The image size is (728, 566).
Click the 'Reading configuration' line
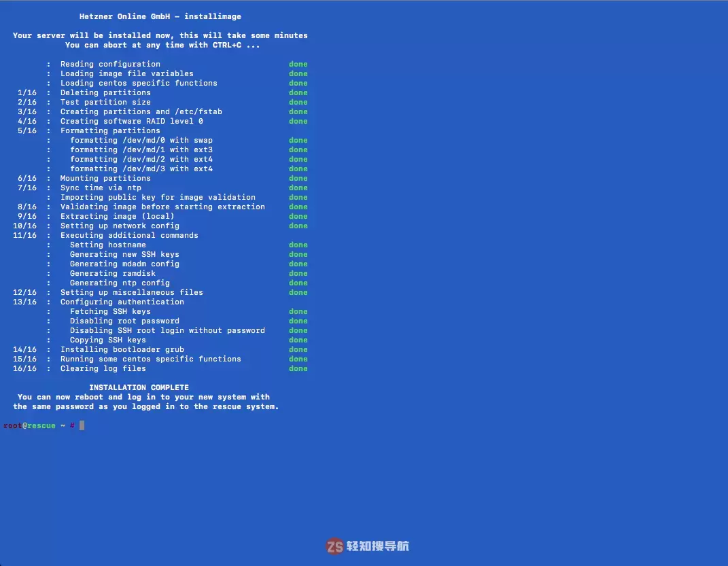(x=110, y=64)
